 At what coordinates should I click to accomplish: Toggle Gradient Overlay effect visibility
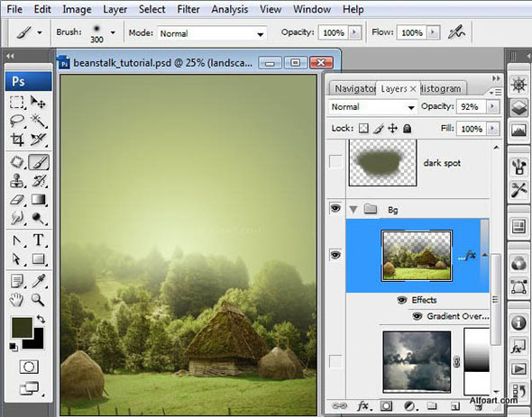point(417,316)
